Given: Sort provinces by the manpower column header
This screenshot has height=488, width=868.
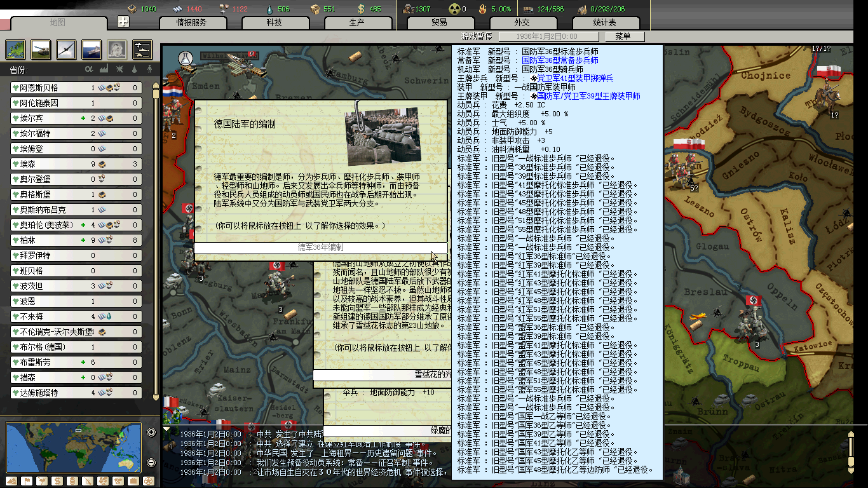Looking at the screenshot, I should [149, 69].
